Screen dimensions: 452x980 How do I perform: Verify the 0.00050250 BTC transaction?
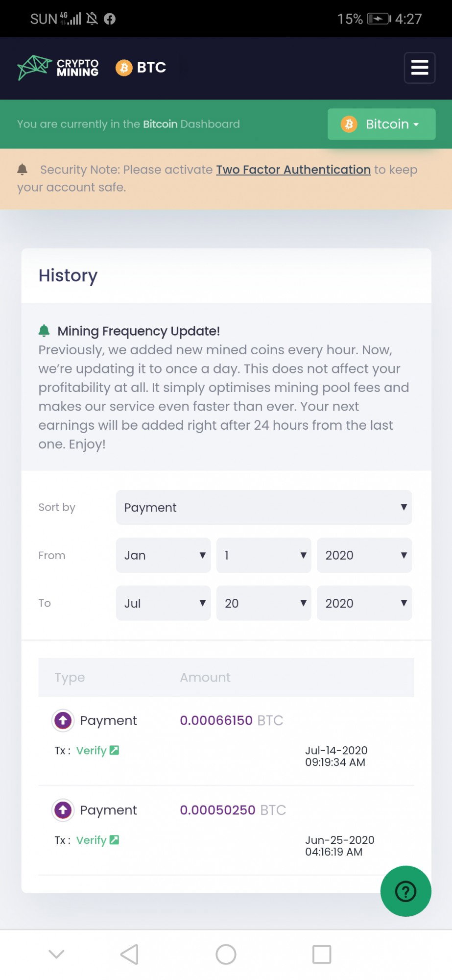[x=97, y=840]
